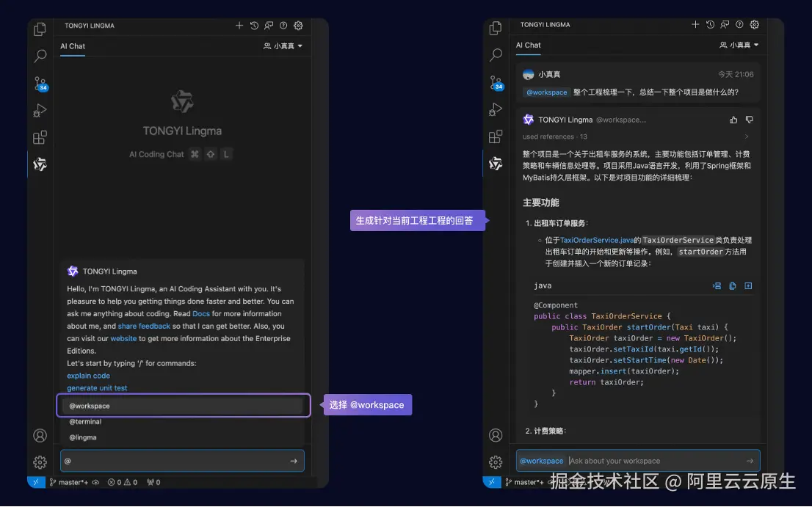Open Search icon in right window's activity bar
This screenshot has height=507, width=812.
496,54
